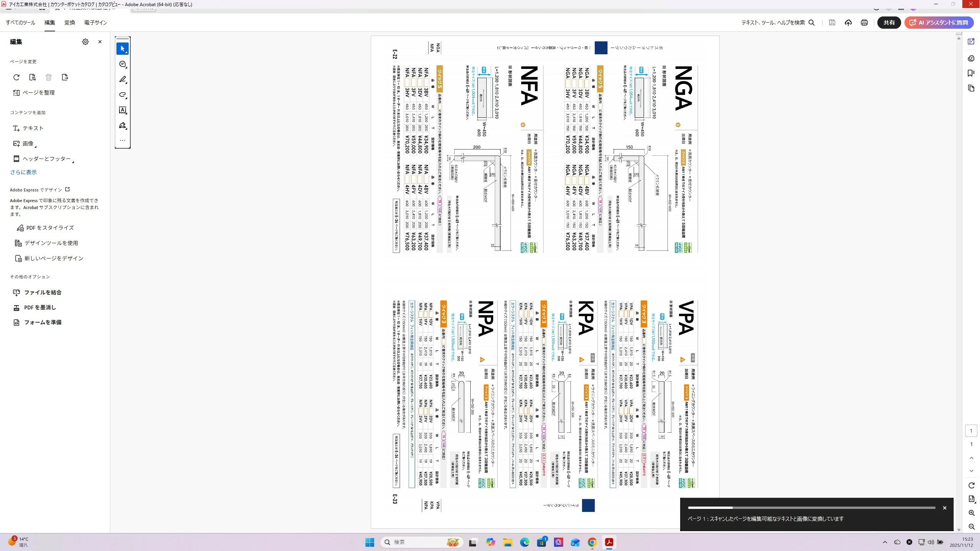The image size is (980, 551).
Task: Select the arrow selection tool in the toolbar
Action: click(x=123, y=49)
